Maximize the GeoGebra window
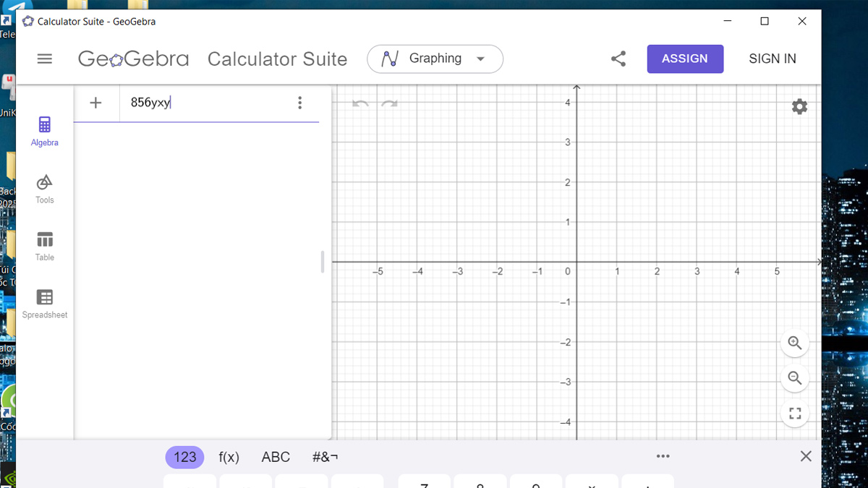This screenshot has width=868, height=488. (765, 21)
